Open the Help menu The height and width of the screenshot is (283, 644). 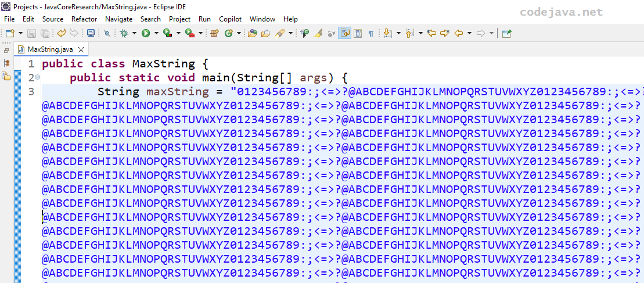pos(290,19)
